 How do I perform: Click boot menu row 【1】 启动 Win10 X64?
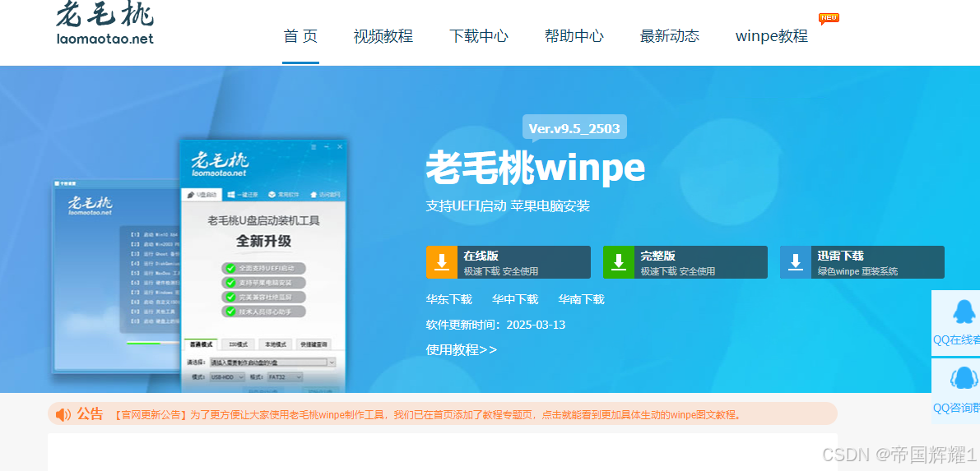(x=155, y=235)
